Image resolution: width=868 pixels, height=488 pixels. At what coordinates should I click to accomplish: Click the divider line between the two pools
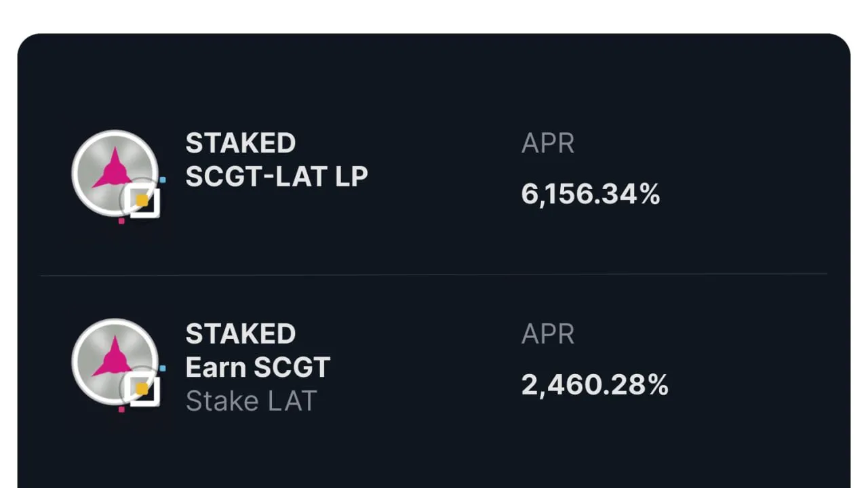coord(434,274)
